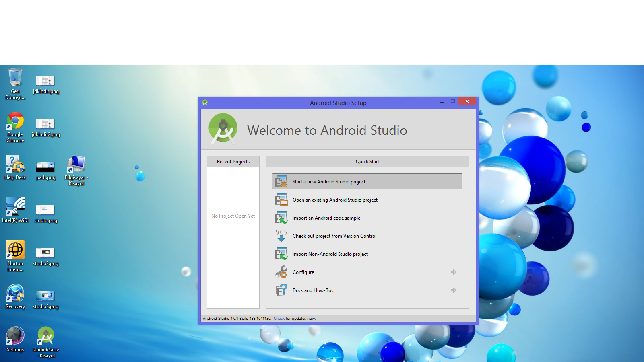Click the Open existing project folder icon
Viewport: 644px width, 362px height.
(281, 200)
